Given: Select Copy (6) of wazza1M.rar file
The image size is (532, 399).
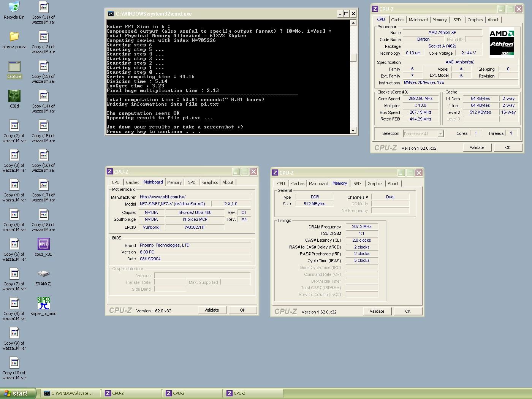Looking at the screenshot, I should 14,250.
